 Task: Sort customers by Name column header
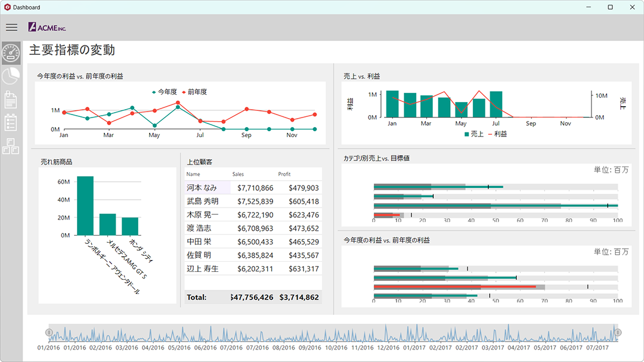point(193,174)
